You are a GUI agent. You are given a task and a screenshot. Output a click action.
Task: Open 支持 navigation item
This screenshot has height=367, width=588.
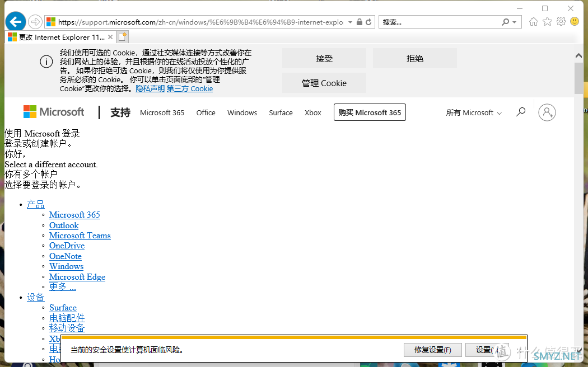[x=120, y=112]
